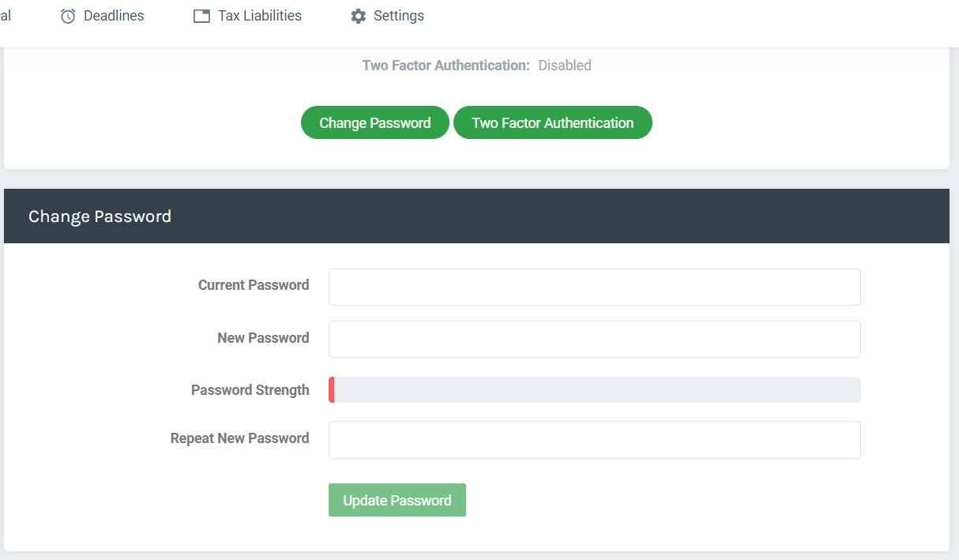Viewport: 959px width, 560px height.
Task: Open the Deadlines menu item
Action: click(x=114, y=16)
